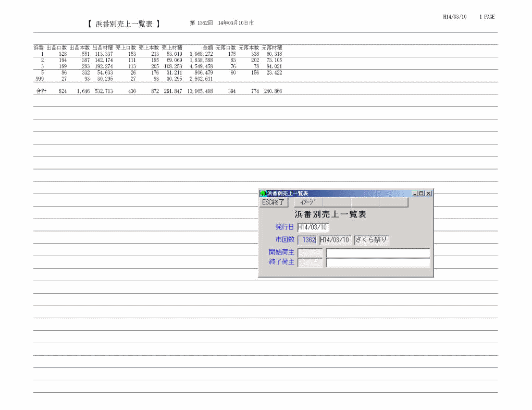Click the H14/03/10 field beside 市回数

coord(335,240)
